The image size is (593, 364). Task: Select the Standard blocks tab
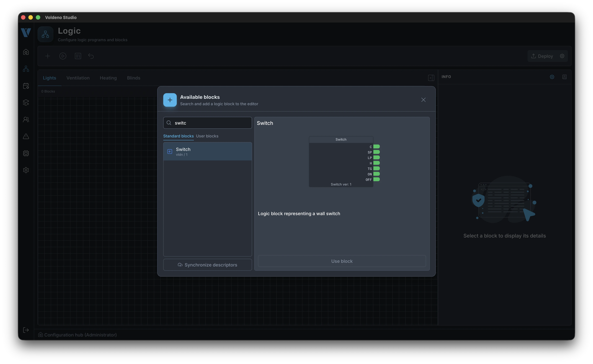coord(178,136)
